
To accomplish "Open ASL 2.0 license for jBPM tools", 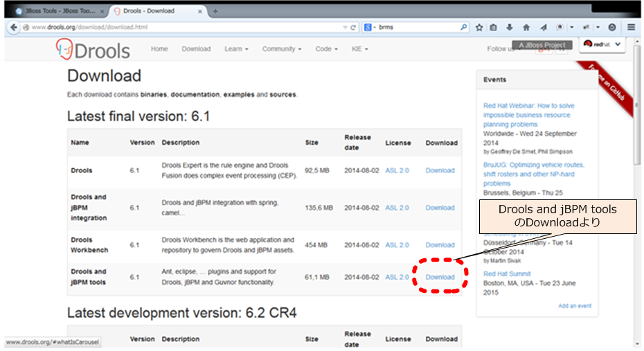I will pos(397,277).
